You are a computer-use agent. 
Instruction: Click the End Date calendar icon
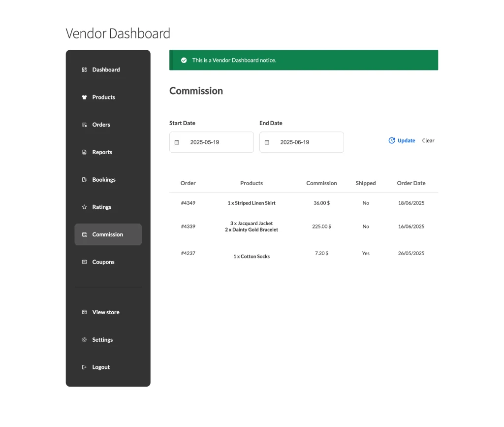coord(267,142)
